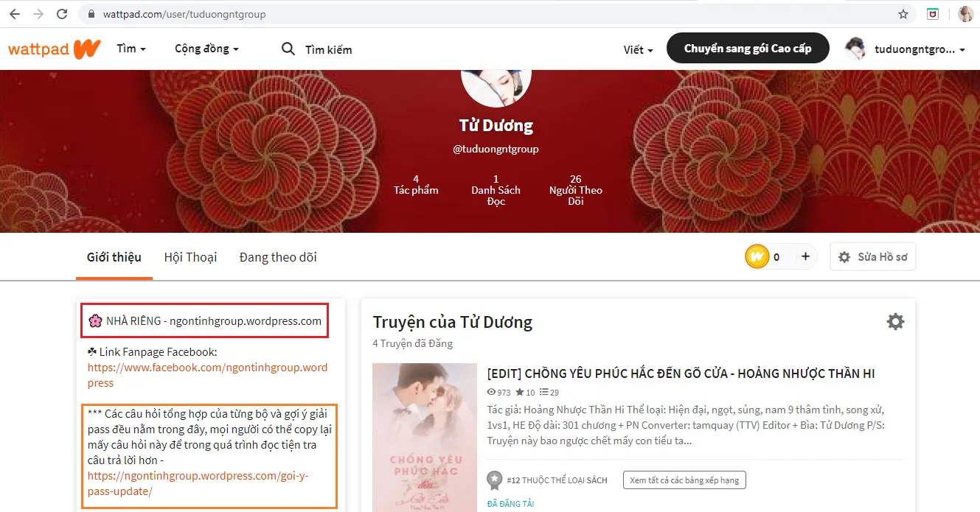
Task: Click the Sửa Hồ sơ button
Action: point(873,257)
